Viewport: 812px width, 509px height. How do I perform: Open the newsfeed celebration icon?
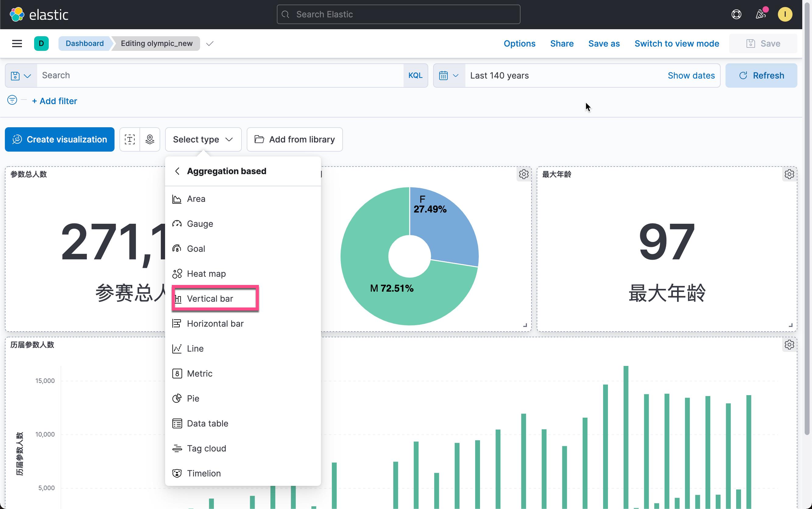[761, 15]
